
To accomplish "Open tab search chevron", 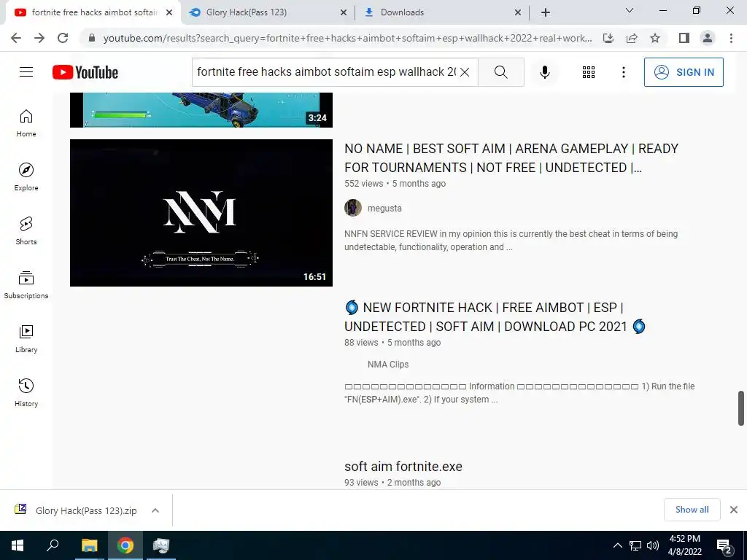I will [630, 10].
